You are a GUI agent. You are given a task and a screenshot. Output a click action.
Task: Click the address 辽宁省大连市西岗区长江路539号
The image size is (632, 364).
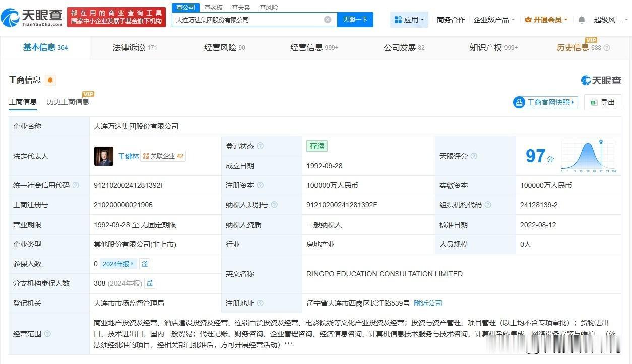tap(358, 303)
